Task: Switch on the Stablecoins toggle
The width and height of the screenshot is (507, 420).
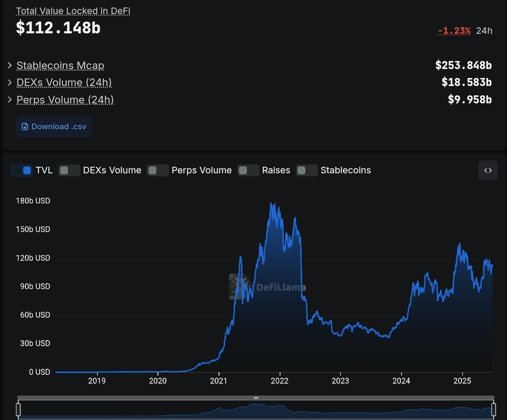Action: 307,171
